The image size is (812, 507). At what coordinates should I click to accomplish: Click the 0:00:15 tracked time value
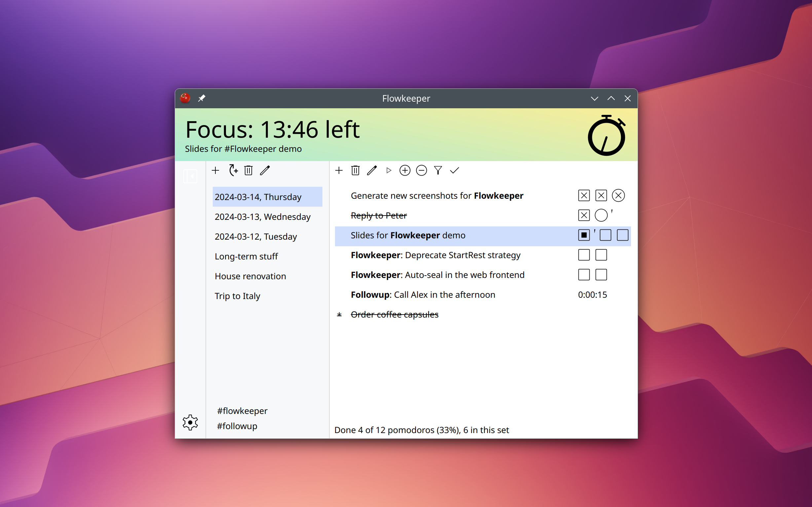(x=592, y=294)
